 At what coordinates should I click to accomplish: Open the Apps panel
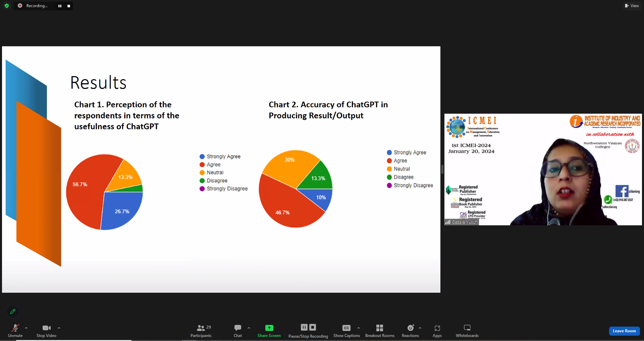tap(437, 331)
